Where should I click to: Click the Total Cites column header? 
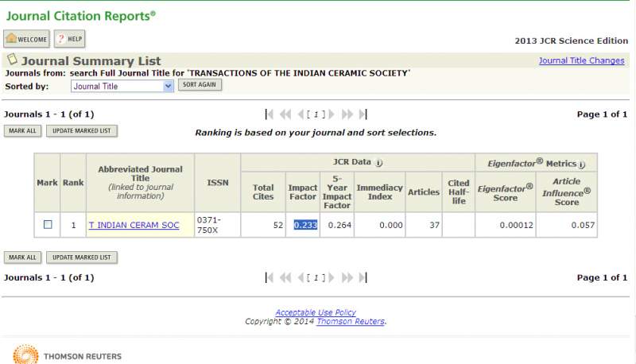click(263, 192)
